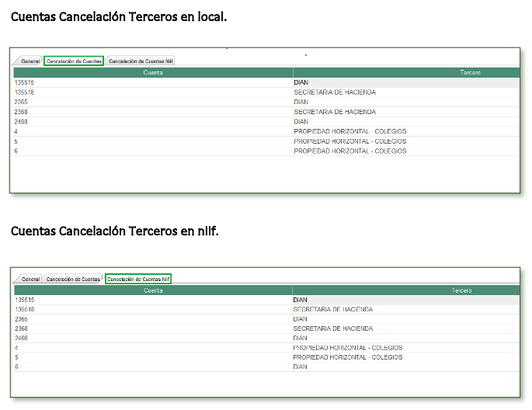
Task: Select highlighted Cancelación de Cuentas tab in local panel
Action: click(x=74, y=61)
